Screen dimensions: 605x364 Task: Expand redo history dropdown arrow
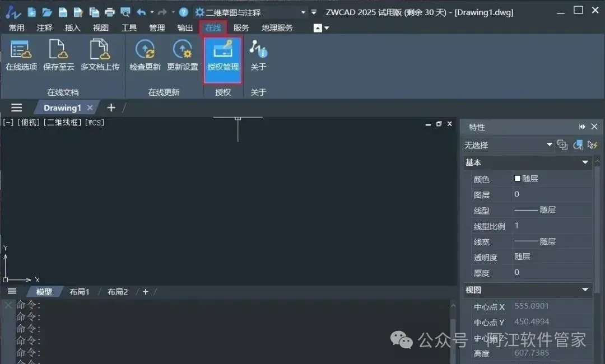pyautogui.click(x=173, y=12)
